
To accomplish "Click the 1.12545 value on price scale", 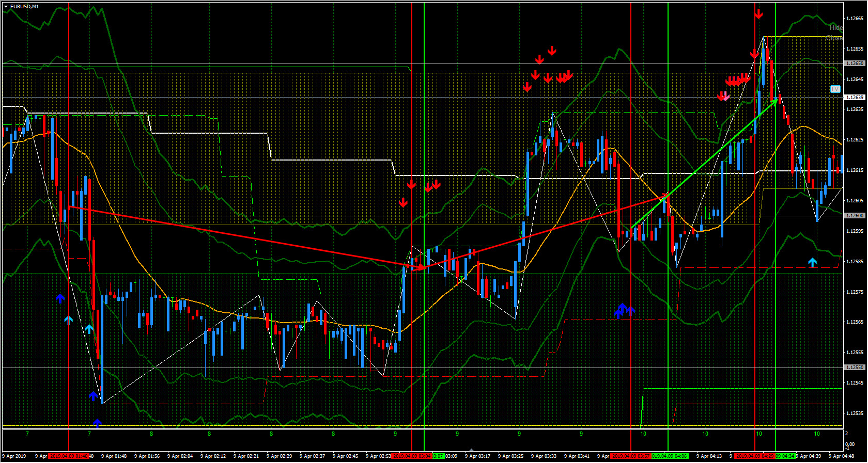I will 855,383.
